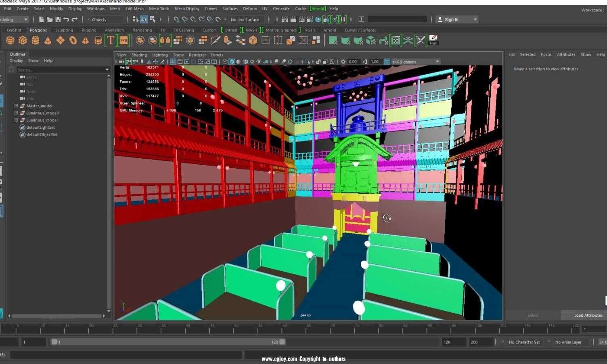Create a polygon cube from the shelf
Viewport: 607px width, 364px height.
[x=23, y=40]
